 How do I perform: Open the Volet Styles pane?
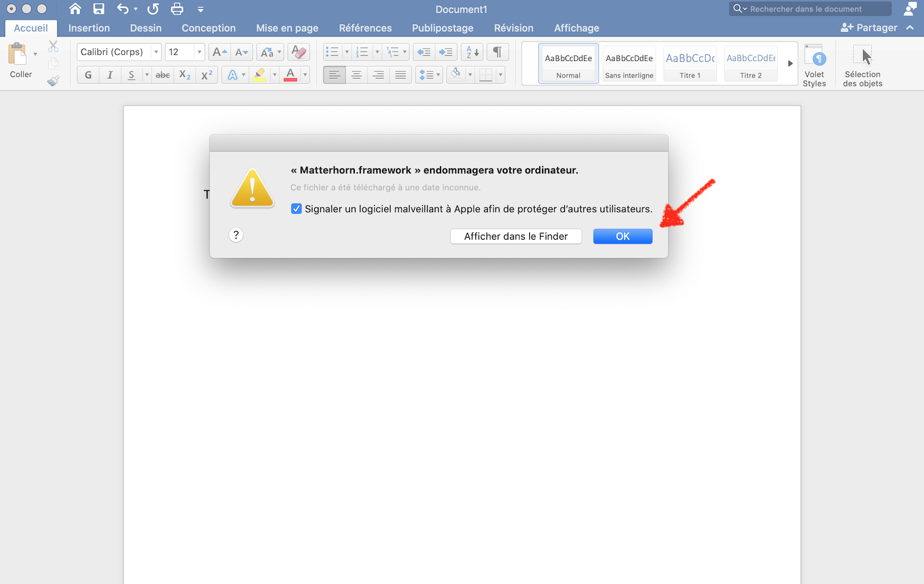(814, 65)
